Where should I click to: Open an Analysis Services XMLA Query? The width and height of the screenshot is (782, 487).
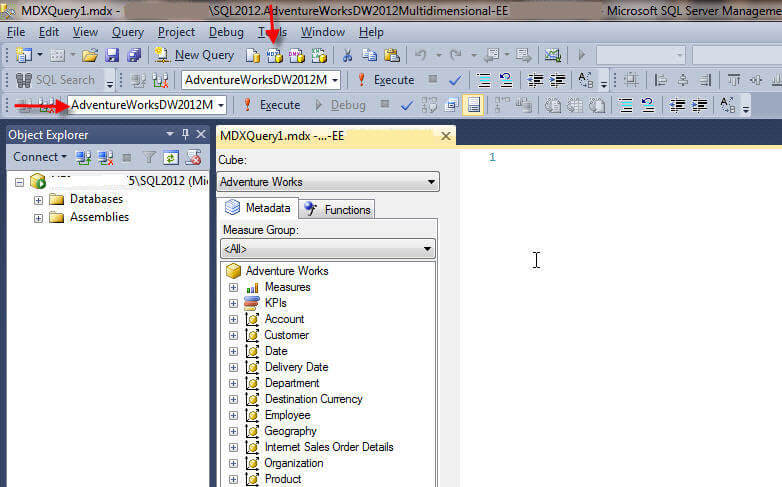pyautogui.click(x=319, y=55)
